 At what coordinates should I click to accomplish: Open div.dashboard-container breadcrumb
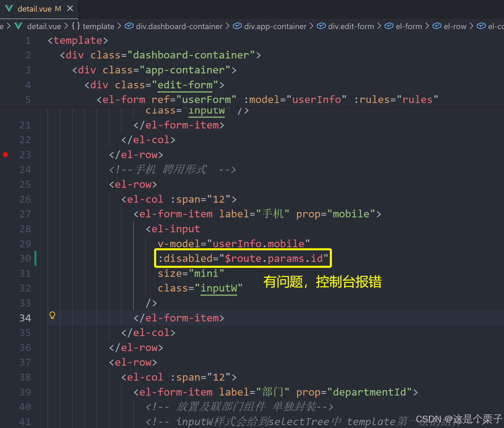click(x=179, y=26)
